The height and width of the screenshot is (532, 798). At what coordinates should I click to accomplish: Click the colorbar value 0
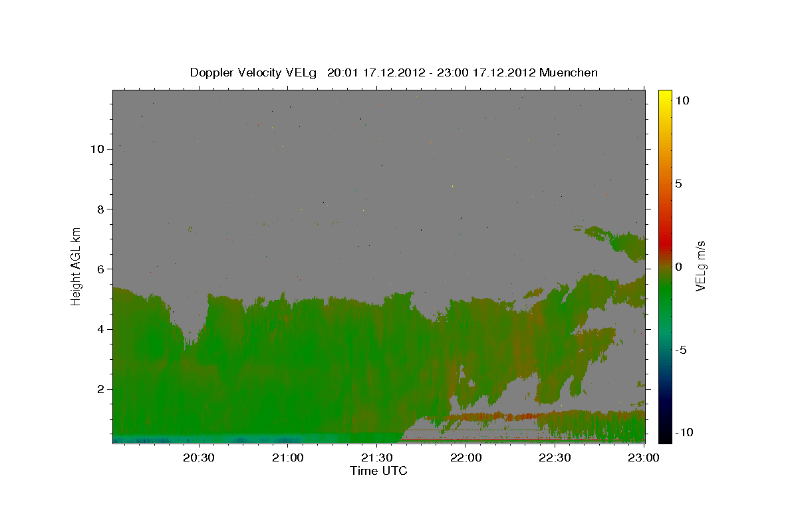tap(678, 267)
